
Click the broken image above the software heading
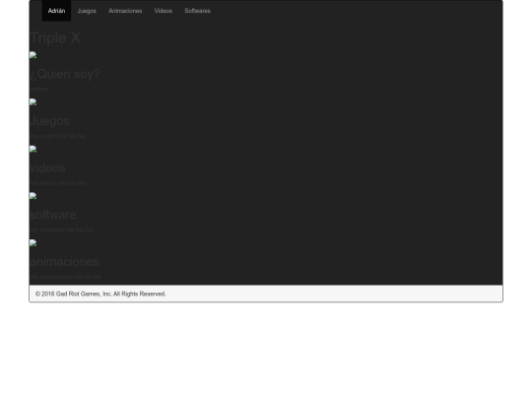pyautogui.click(x=33, y=196)
